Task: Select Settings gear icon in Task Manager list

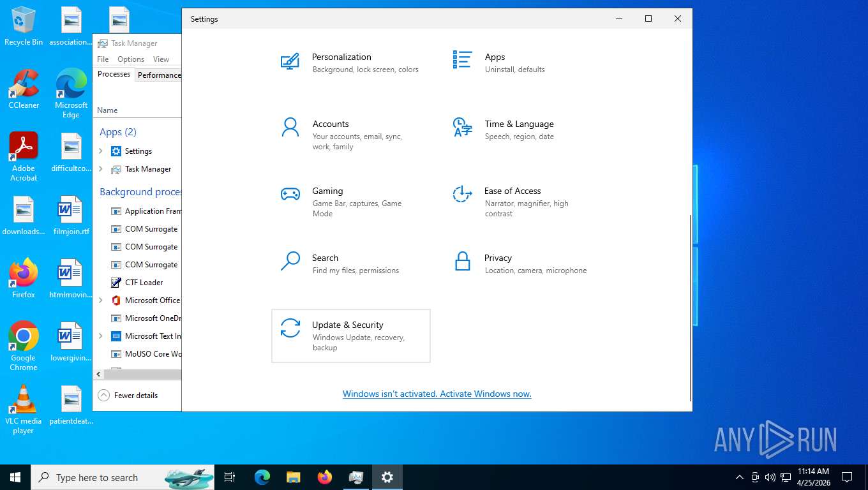Action: (116, 151)
